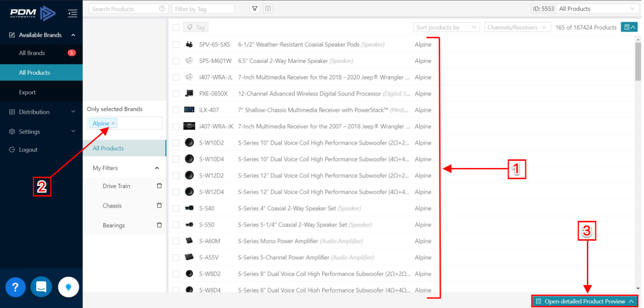This screenshot has width=644, height=308.
Task: Click the Filter by Tag field
Action: 203,9
